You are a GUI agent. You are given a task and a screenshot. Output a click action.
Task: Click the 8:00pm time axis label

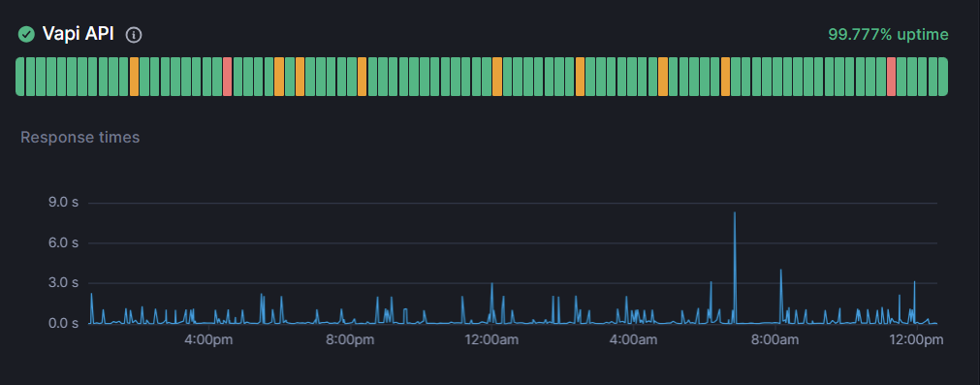coord(351,340)
